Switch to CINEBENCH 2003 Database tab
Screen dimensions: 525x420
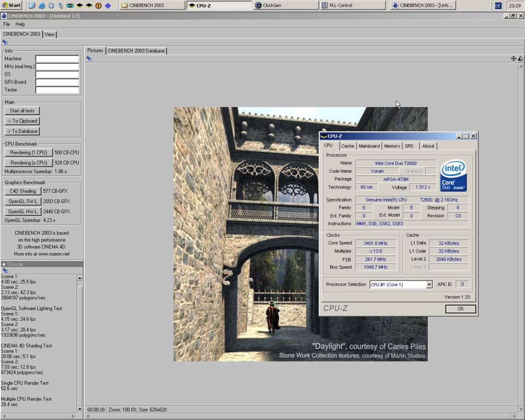(136, 51)
